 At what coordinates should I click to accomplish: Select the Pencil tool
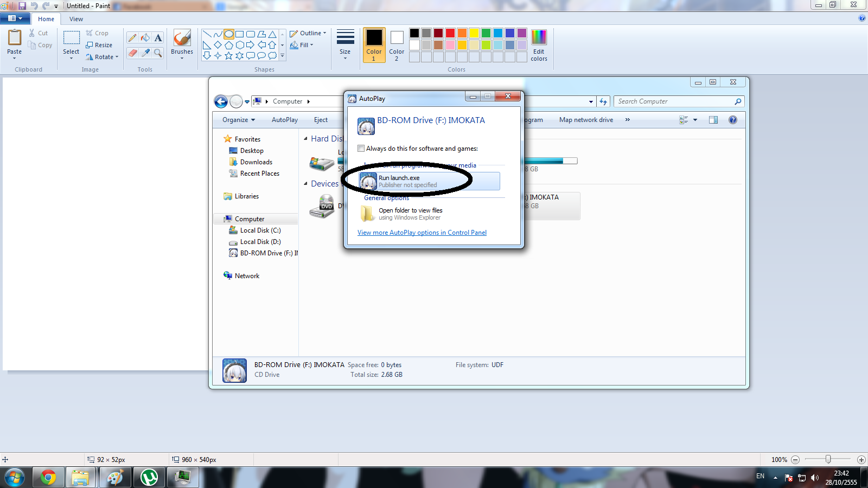(132, 37)
